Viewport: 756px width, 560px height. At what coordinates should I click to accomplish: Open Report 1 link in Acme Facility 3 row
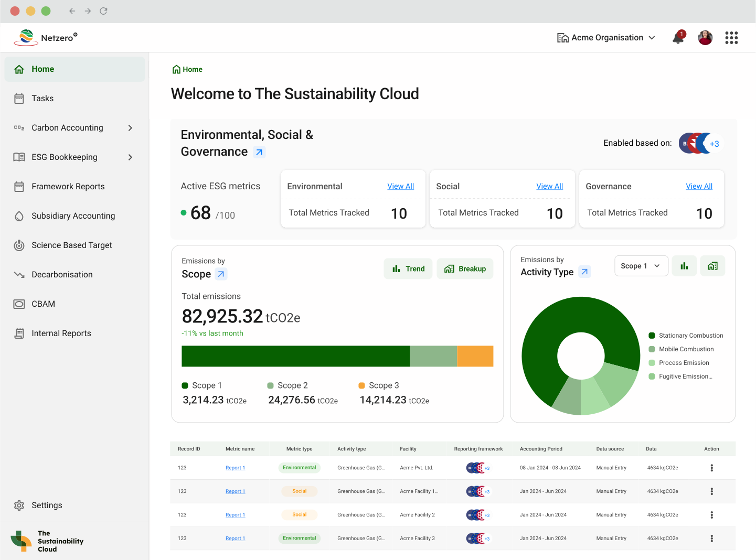pos(235,539)
